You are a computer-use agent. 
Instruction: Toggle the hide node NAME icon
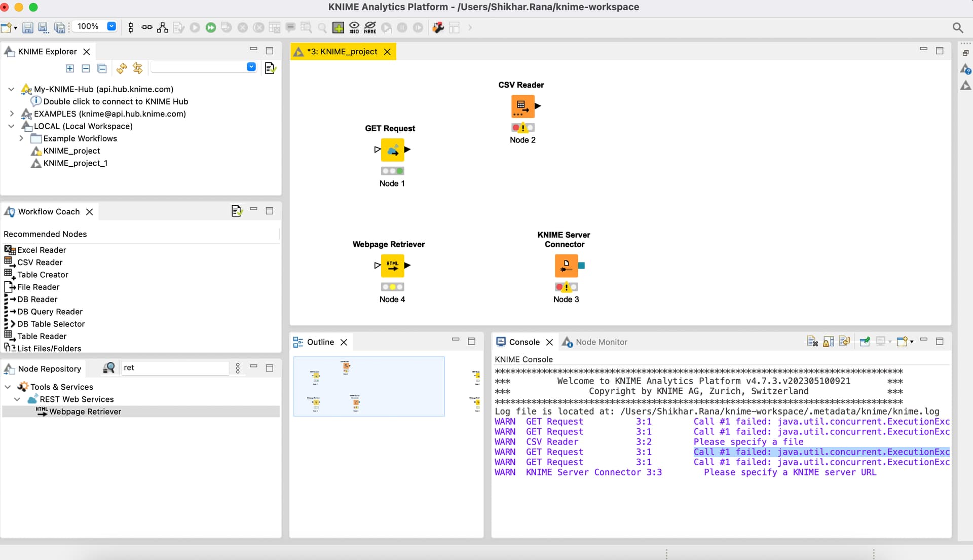point(370,27)
